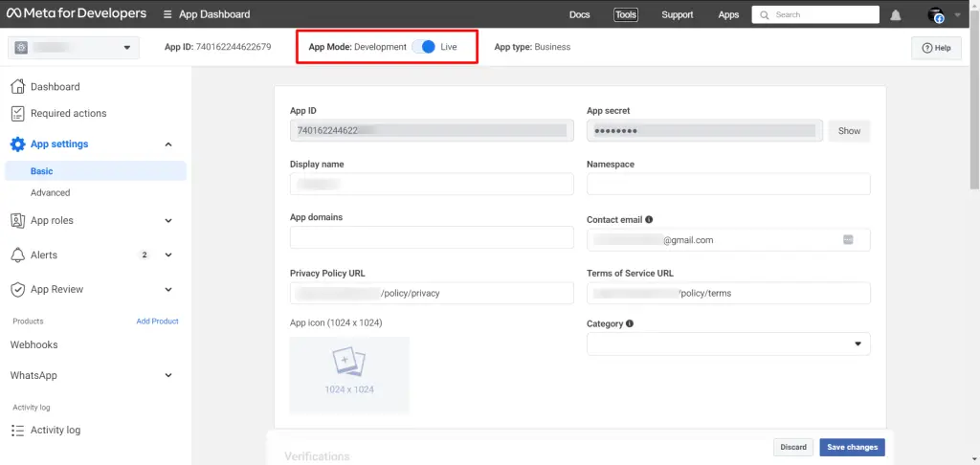Click the Terms of Service URL field

pos(728,293)
